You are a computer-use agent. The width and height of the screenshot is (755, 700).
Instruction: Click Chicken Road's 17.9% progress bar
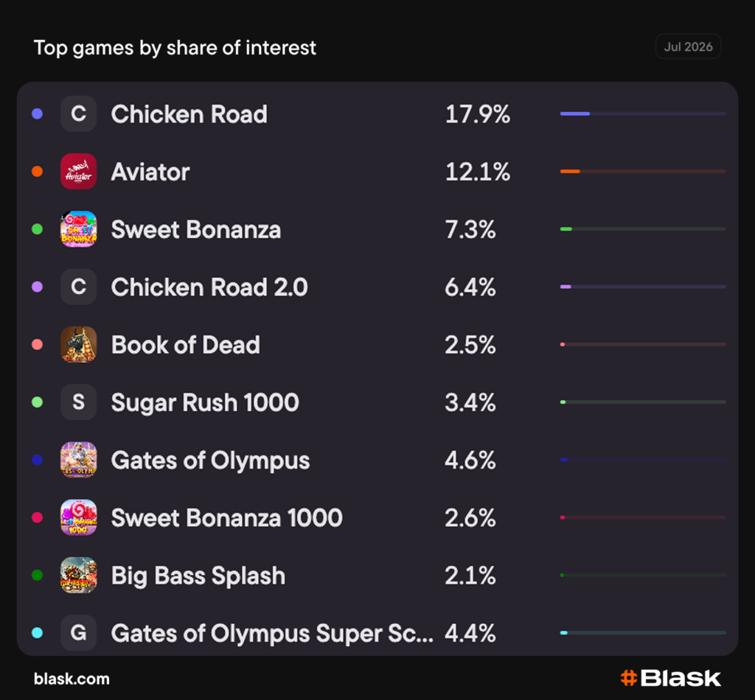[643, 114]
